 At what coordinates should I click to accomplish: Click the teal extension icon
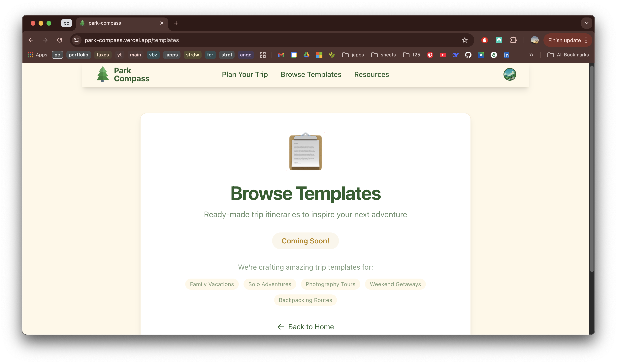(x=499, y=40)
